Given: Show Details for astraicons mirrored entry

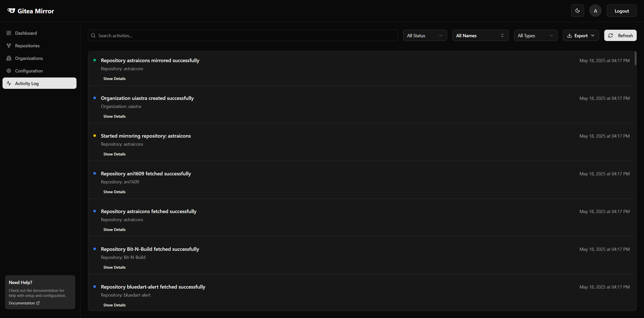Looking at the screenshot, I should point(114,79).
